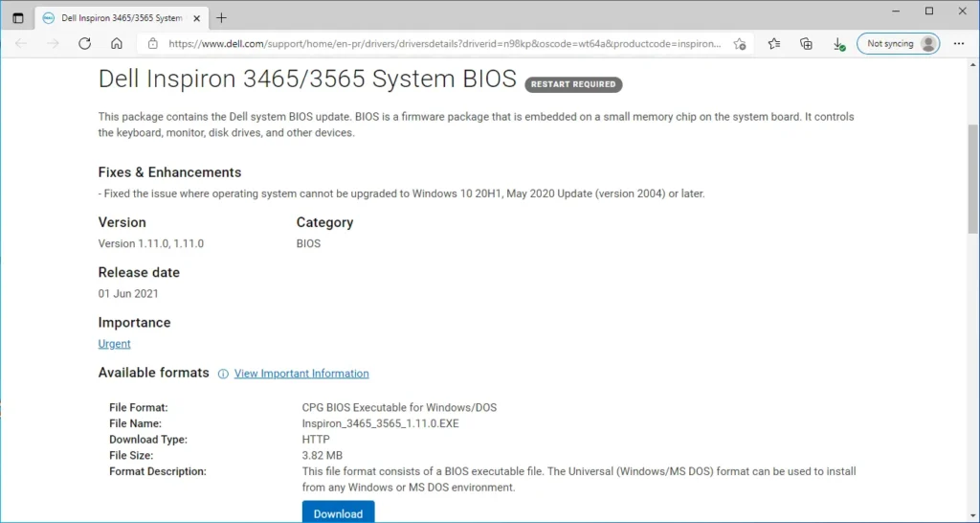Go to the browser Home page
This screenshot has width=980, height=523.
coord(116,43)
